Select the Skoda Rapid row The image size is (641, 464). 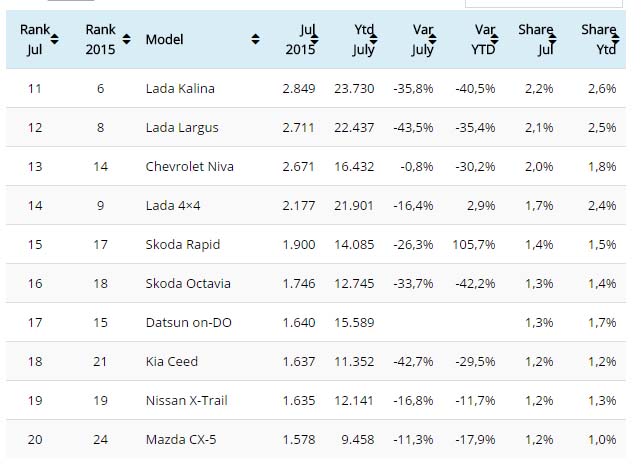tap(182, 244)
